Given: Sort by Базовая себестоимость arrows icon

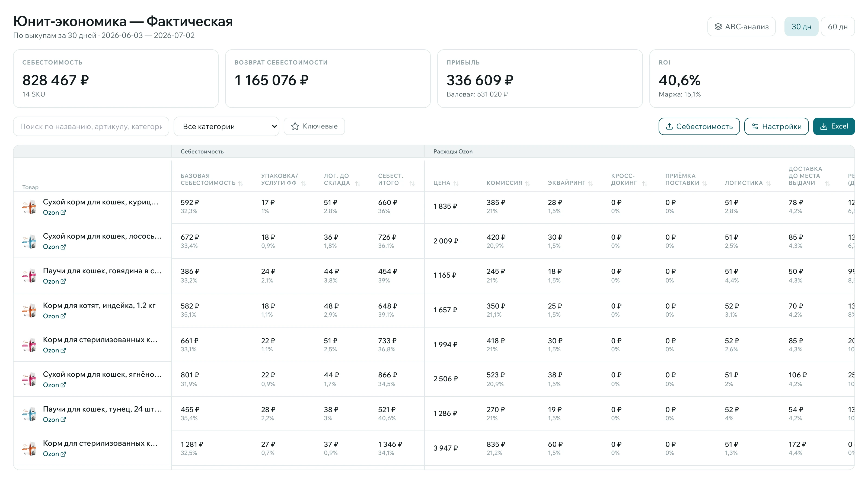Looking at the screenshot, I should (x=241, y=183).
